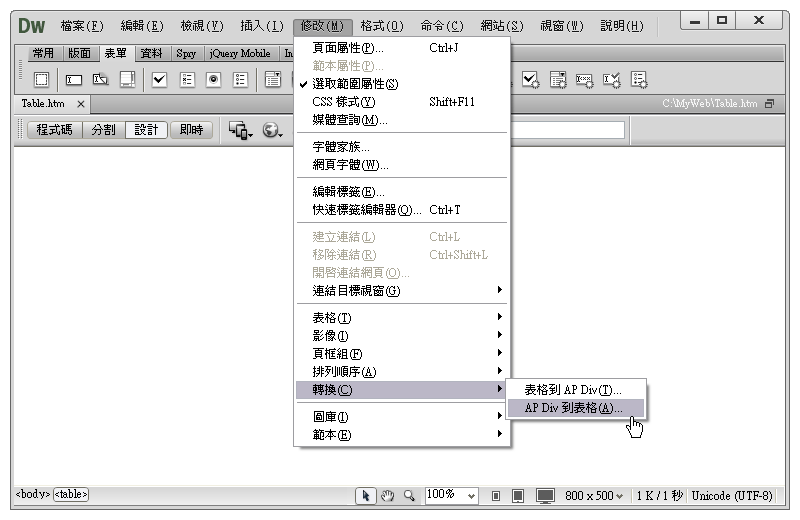This screenshot has height=520, width=800.
Task: Insert a text field from the toolbar
Action: click(74, 80)
